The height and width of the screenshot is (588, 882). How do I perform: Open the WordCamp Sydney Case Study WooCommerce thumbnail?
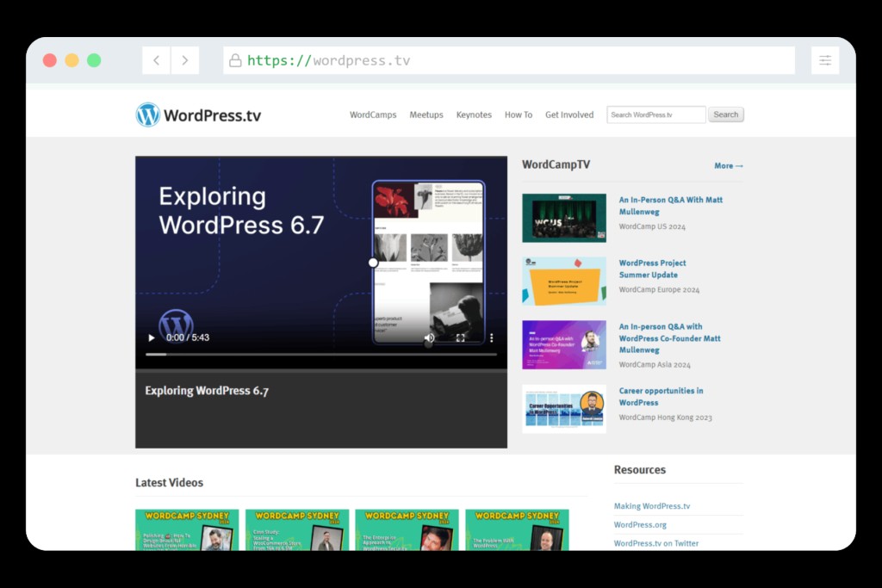297,529
